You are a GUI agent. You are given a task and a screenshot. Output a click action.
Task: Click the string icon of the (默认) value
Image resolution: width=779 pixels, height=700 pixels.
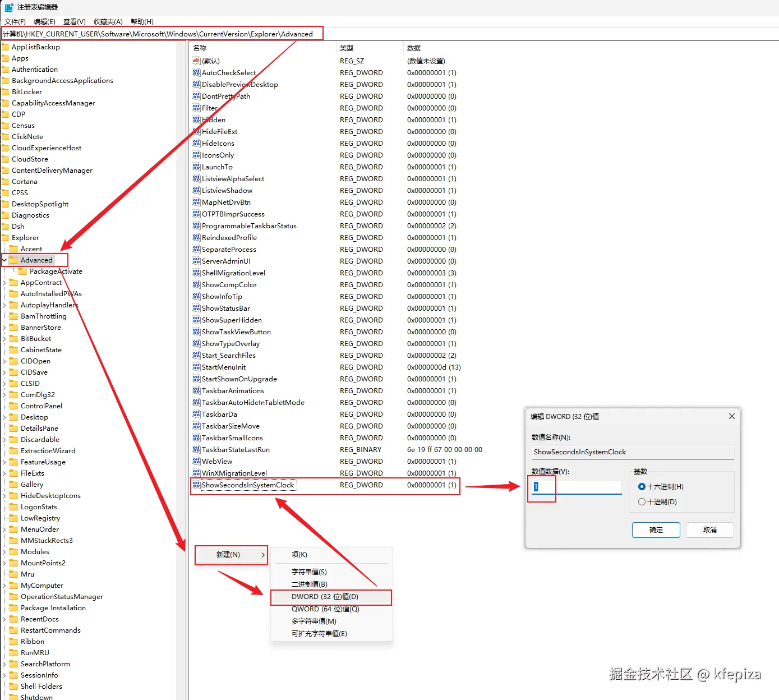point(196,61)
